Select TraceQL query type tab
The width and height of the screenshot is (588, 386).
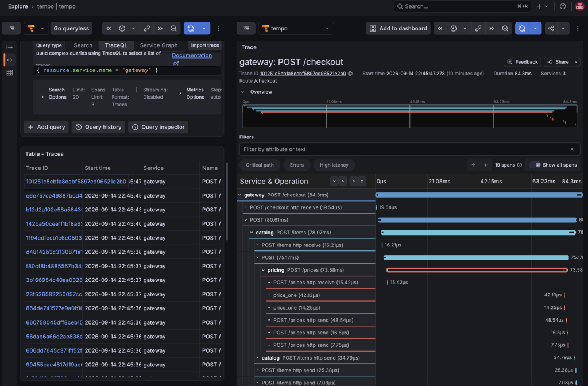116,45
